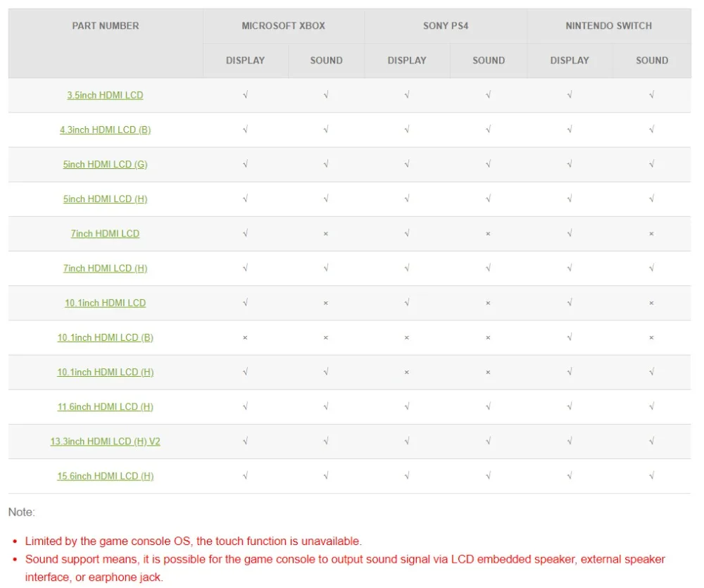This screenshot has height=588, width=704.
Task: Click the SOUND subheader under Nintendo Switch
Action: coord(652,60)
